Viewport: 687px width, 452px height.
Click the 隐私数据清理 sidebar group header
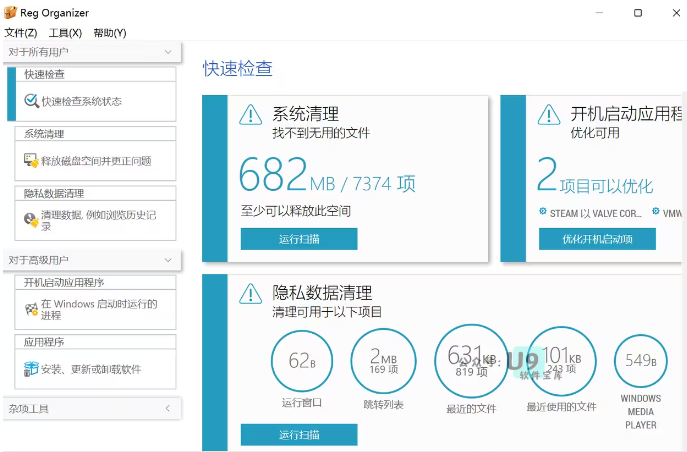coord(96,193)
